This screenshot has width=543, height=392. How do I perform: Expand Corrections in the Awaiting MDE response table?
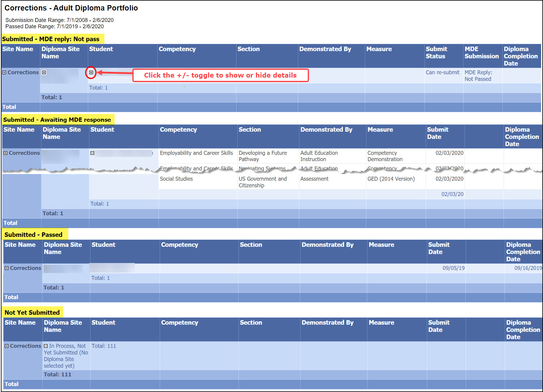(5, 153)
